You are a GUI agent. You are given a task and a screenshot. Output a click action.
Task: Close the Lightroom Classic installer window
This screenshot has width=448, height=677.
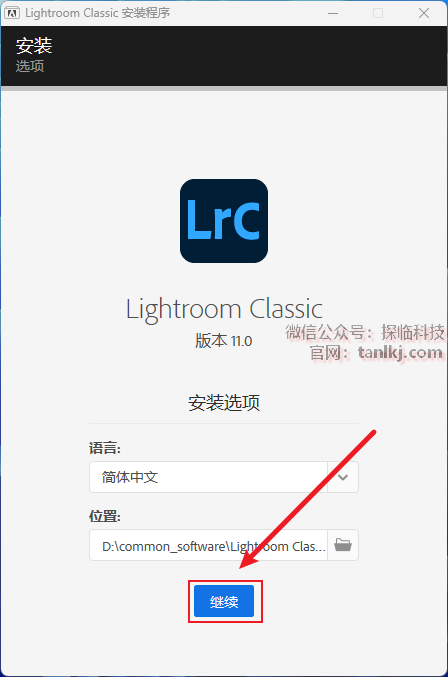[424, 13]
